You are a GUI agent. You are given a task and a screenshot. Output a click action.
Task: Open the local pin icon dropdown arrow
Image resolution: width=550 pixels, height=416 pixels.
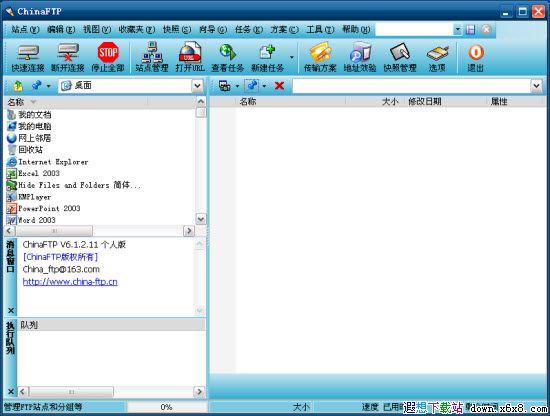[x=48, y=86]
